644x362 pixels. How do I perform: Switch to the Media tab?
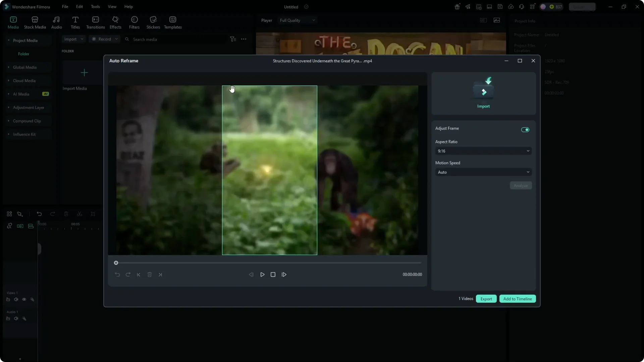pyautogui.click(x=13, y=22)
